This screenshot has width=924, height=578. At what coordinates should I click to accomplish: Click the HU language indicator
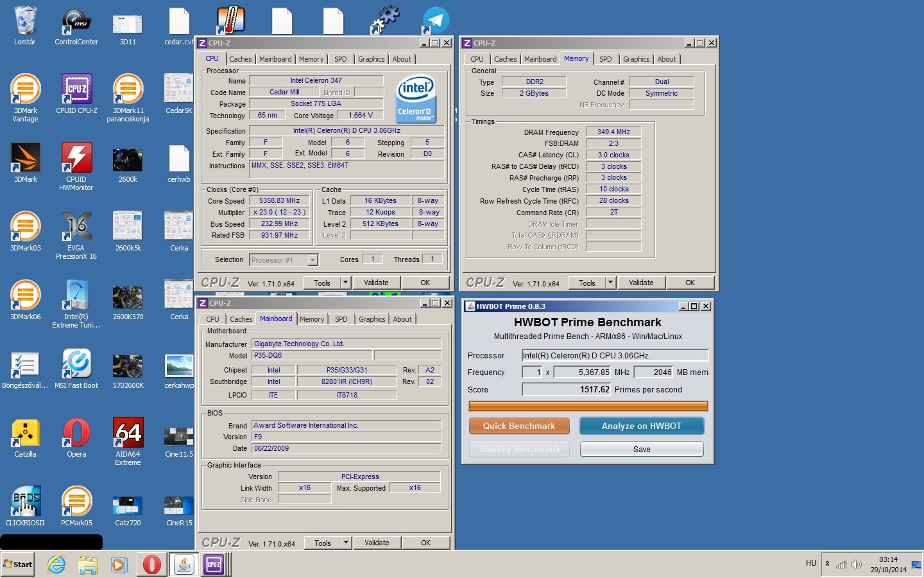[x=811, y=563]
